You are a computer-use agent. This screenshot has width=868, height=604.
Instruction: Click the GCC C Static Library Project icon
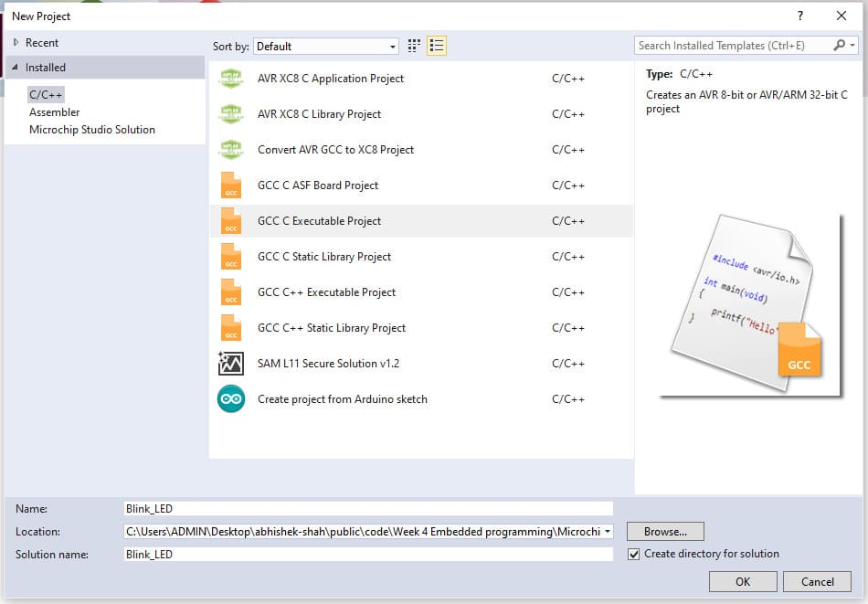[x=231, y=257]
